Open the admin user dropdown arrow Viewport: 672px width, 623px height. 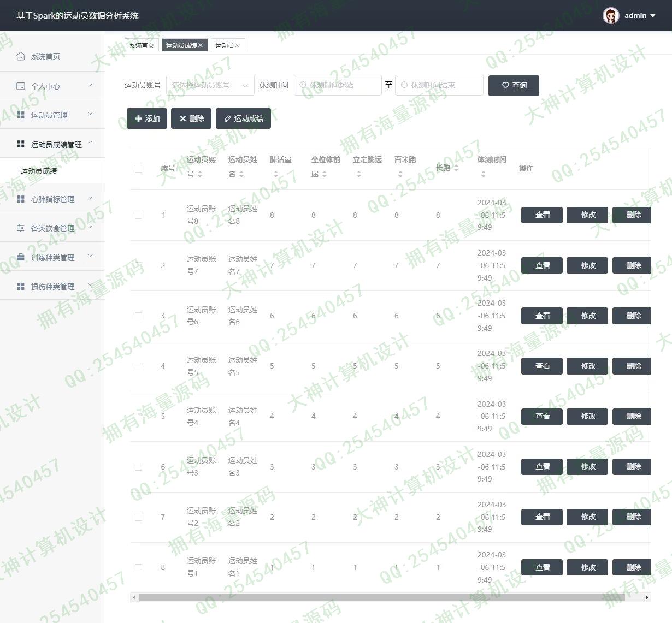tap(653, 16)
